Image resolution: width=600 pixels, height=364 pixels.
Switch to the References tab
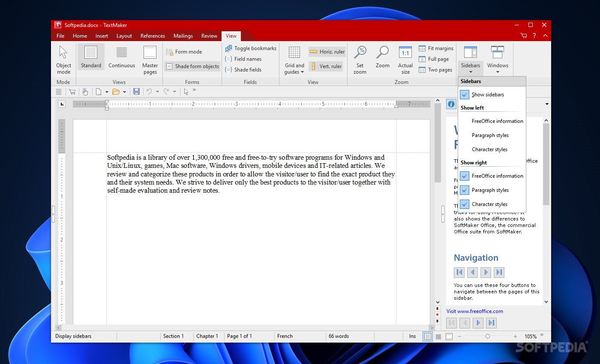pos(153,36)
